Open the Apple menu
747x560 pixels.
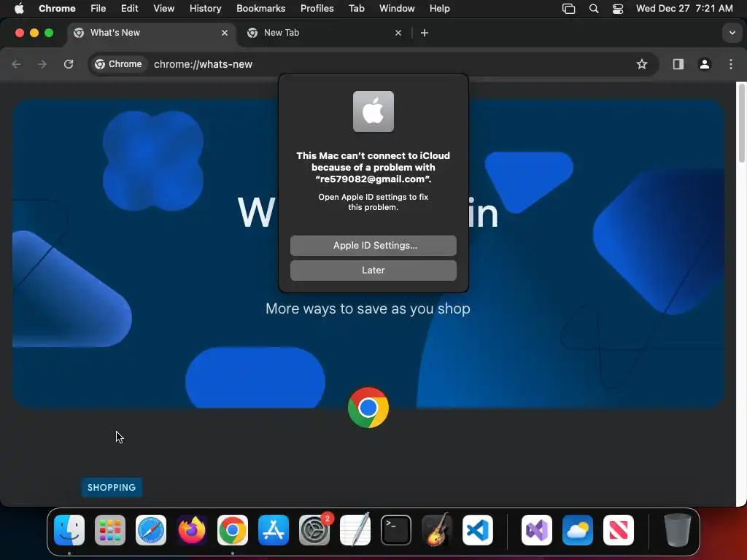tap(19, 9)
